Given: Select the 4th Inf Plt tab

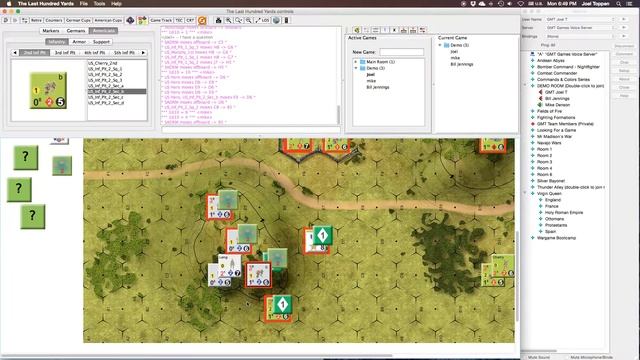Looking at the screenshot, I should [x=95, y=53].
